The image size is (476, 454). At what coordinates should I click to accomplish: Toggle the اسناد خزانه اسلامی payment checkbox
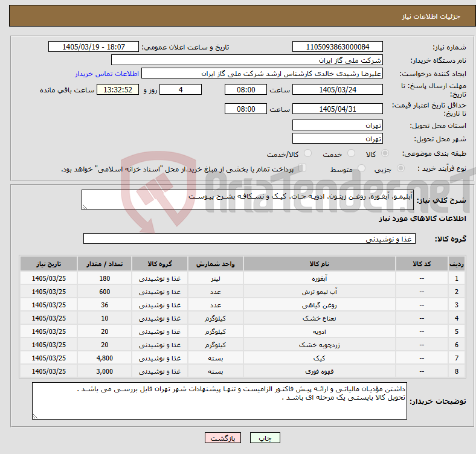click(302, 167)
